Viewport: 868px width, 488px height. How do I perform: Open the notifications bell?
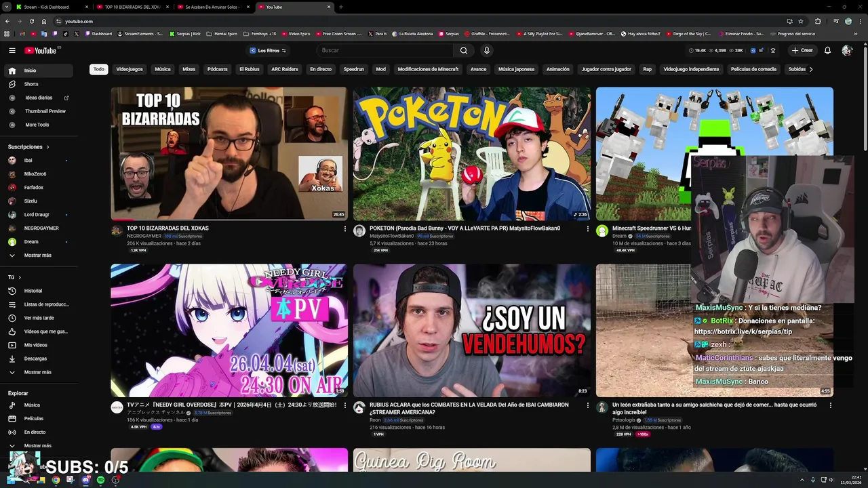827,50
